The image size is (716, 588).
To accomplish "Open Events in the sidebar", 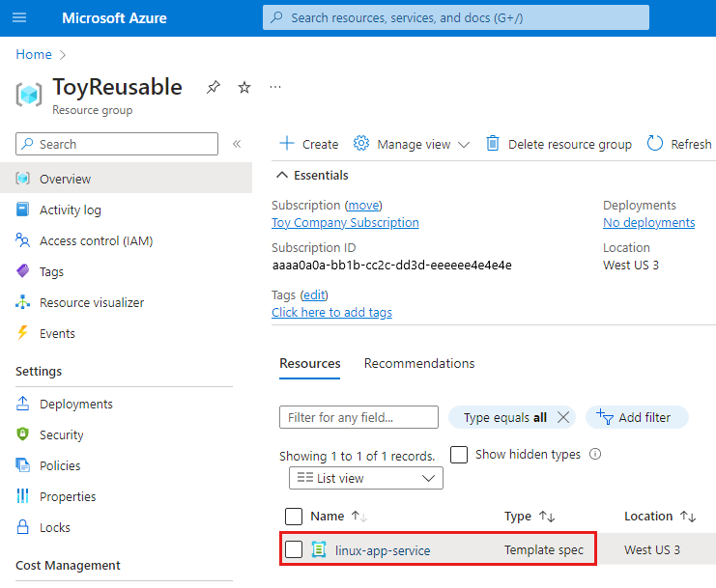I will (57, 333).
